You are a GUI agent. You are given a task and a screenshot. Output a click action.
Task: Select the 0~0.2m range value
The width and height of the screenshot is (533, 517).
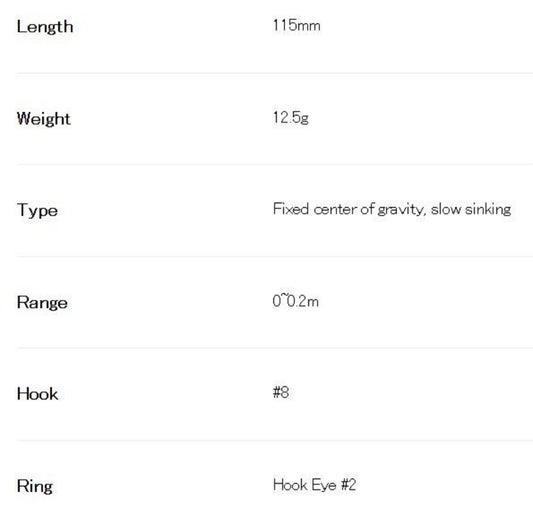point(296,301)
